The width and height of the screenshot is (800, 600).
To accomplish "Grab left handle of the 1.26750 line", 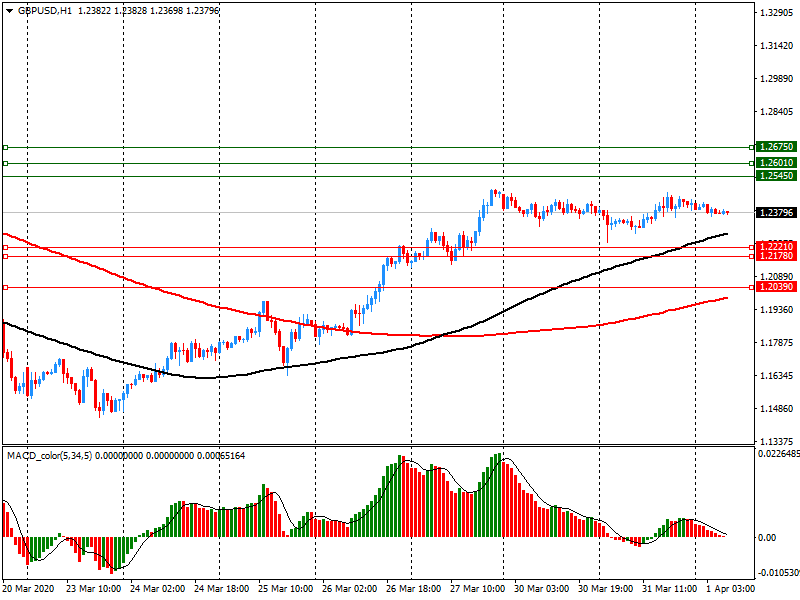I will (6, 147).
